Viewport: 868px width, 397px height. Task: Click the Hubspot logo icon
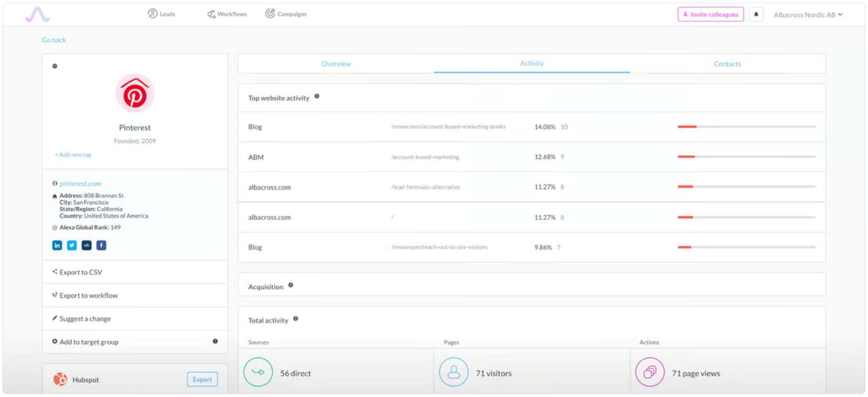60,380
